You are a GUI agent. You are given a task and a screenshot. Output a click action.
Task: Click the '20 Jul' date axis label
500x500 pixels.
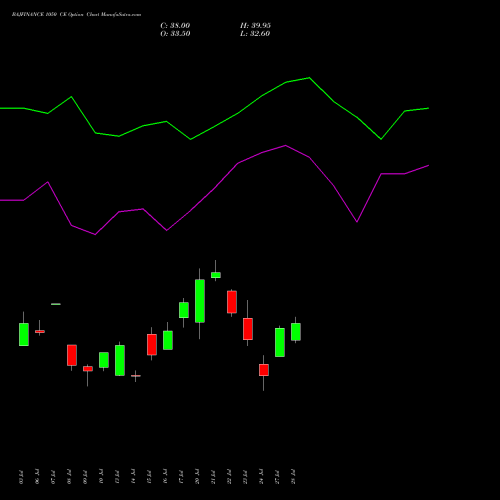point(197,477)
